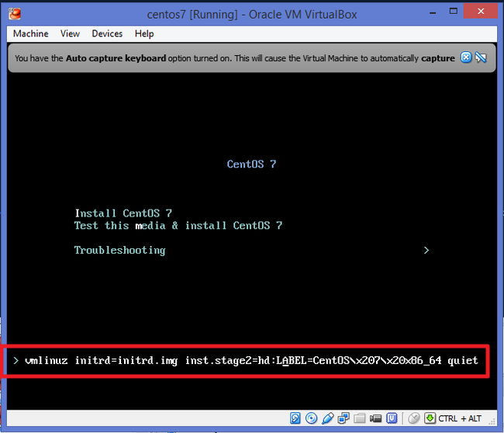Open the Devices menu

point(107,33)
